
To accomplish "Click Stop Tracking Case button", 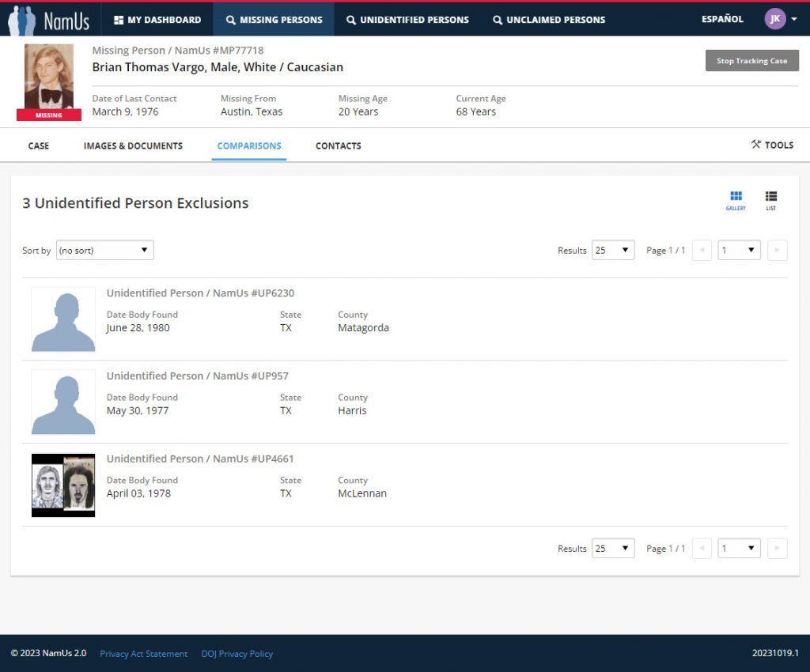I will [x=751, y=61].
